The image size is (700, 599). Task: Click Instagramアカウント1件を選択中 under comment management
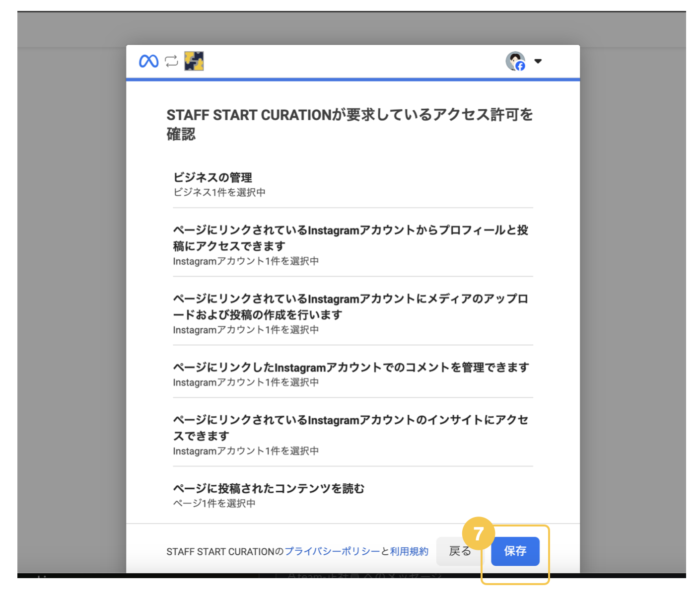tap(246, 382)
